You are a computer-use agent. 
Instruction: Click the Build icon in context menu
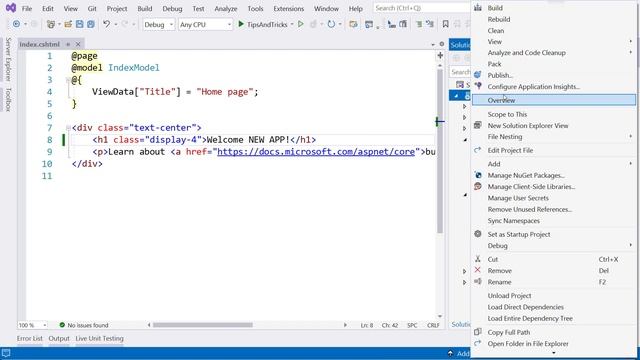[x=478, y=7]
